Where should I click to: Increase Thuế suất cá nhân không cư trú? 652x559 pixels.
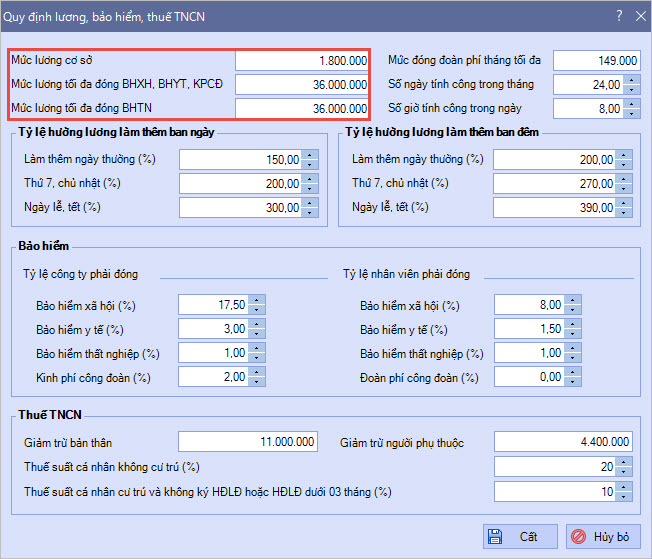click(624, 463)
